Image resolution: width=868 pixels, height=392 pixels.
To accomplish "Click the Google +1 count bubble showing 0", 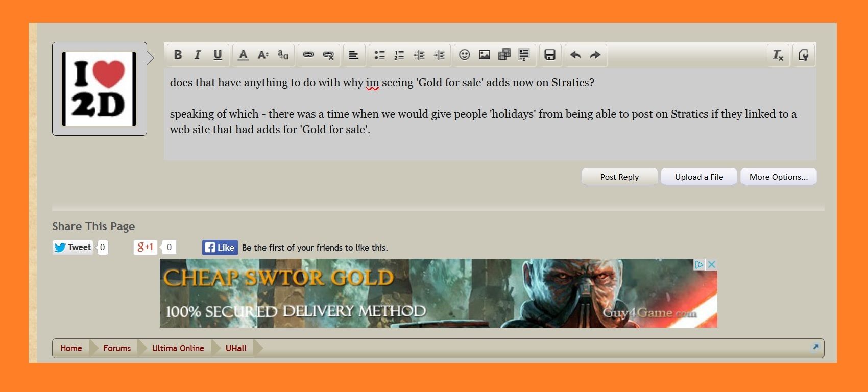I will point(170,248).
